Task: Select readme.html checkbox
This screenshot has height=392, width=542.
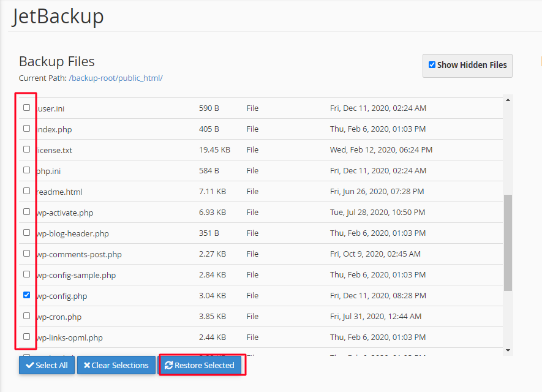Action: [x=26, y=191]
